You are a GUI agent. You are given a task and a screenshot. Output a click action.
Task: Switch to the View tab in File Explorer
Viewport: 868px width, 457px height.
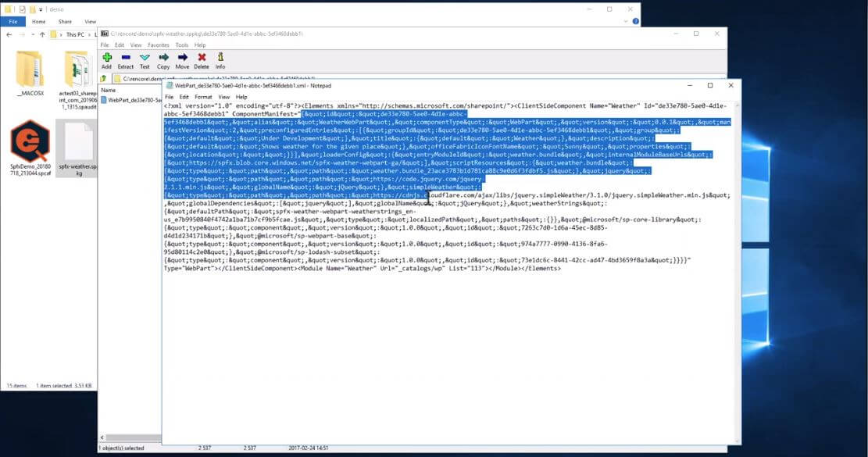(90, 22)
